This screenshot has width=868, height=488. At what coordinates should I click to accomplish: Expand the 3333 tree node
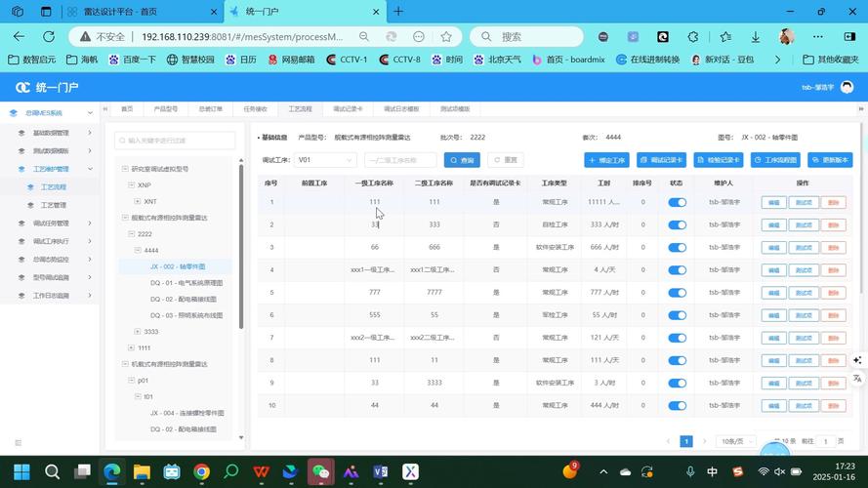click(138, 332)
